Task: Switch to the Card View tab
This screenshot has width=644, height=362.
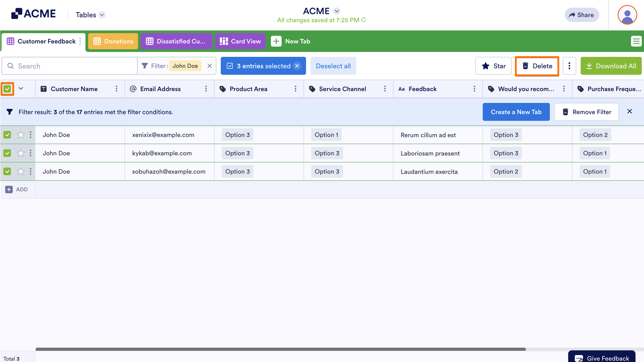Action: coord(240,41)
